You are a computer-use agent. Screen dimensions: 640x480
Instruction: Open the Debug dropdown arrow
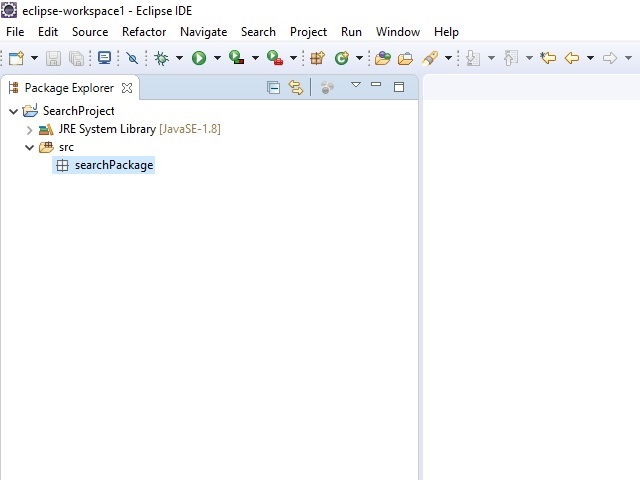tap(179, 58)
